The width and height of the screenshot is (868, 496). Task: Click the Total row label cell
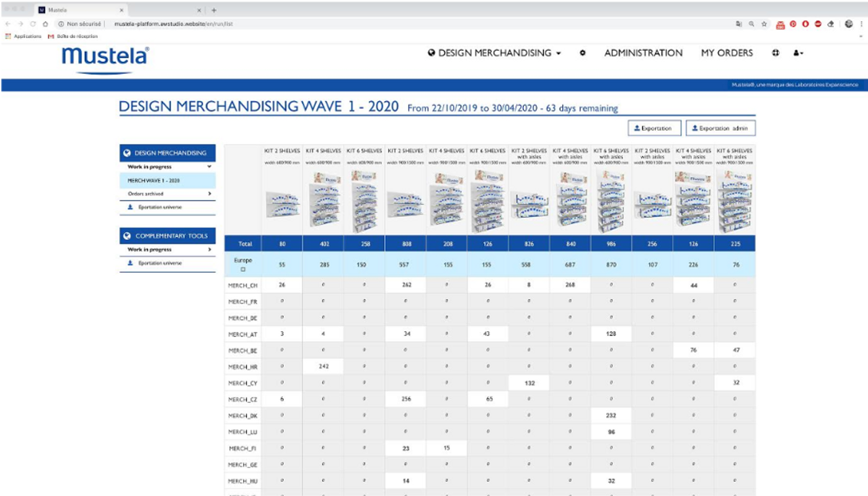(x=243, y=244)
